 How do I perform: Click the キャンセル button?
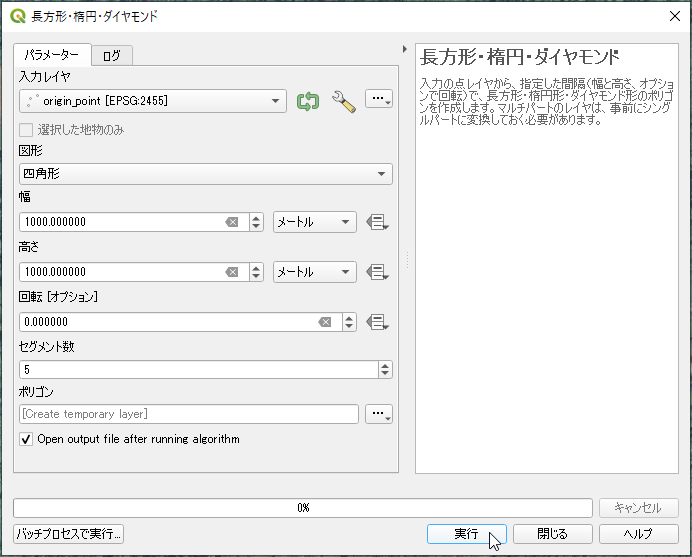[639, 508]
